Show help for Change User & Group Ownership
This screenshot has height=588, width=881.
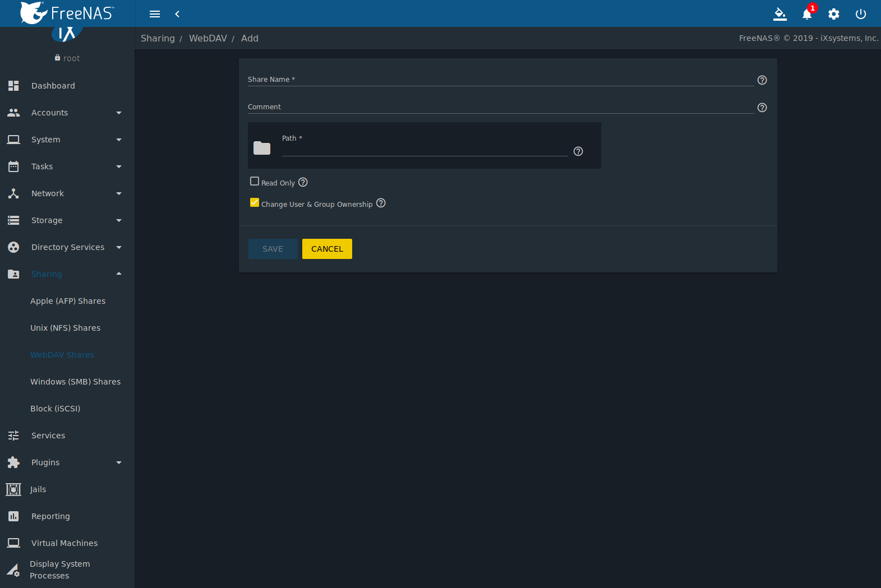381,203
